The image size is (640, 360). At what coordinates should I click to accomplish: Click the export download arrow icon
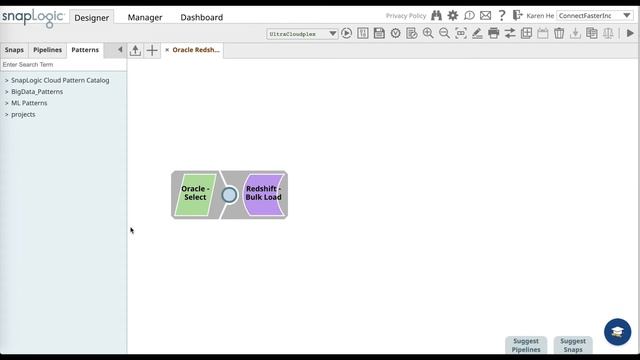coord(575,33)
